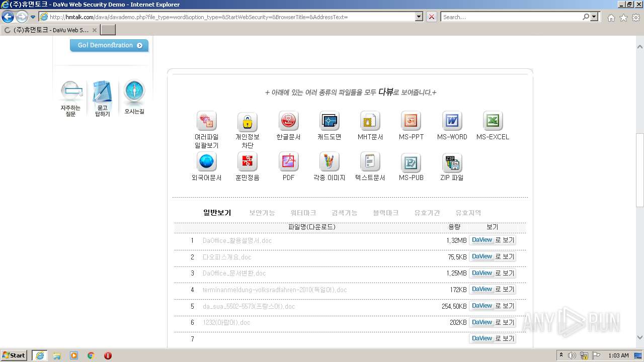Stop page loading with the X button
Viewport: 644px width, 362px height.
(432, 17)
